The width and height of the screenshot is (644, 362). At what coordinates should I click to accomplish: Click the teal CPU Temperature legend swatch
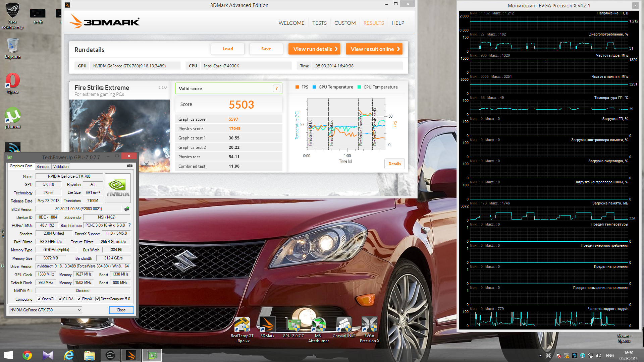click(359, 87)
